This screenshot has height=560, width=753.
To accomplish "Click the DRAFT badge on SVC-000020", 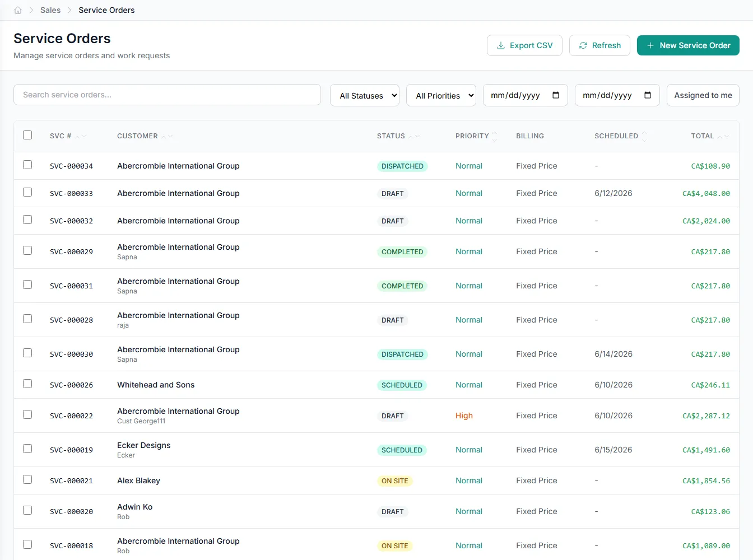I will tap(392, 512).
